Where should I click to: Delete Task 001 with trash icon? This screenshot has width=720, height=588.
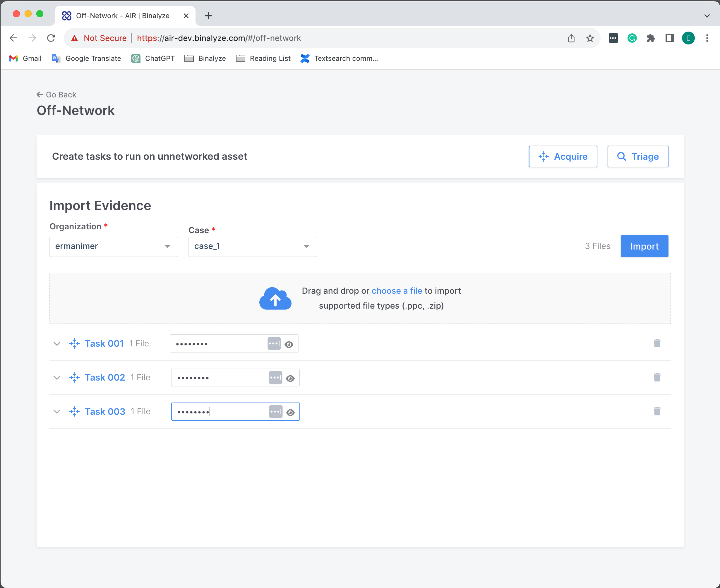coord(657,343)
